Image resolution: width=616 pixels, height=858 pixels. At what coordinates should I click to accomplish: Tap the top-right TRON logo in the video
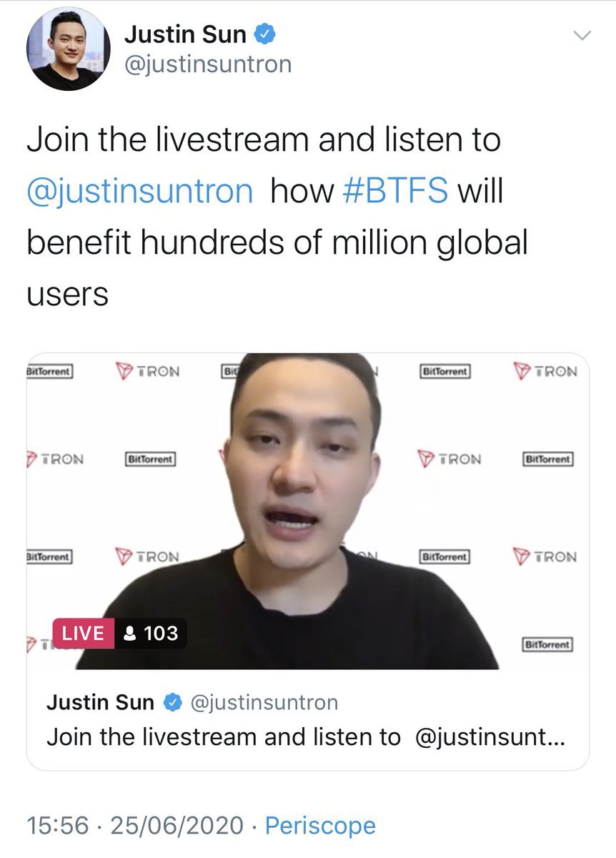(545, 372)
